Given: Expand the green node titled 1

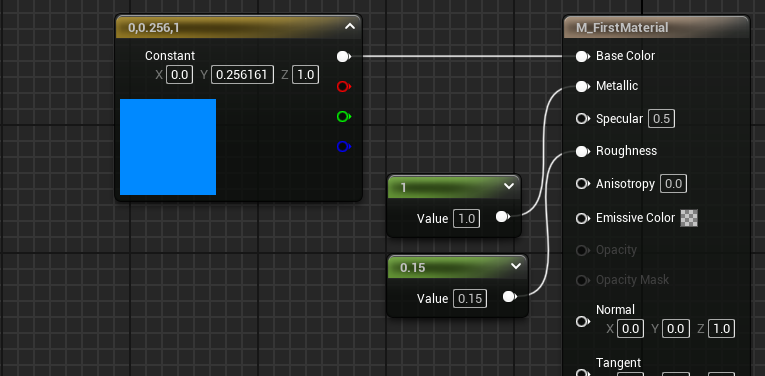Looking at the screenshot, I should pyautogui.click(x=509, y=186).
